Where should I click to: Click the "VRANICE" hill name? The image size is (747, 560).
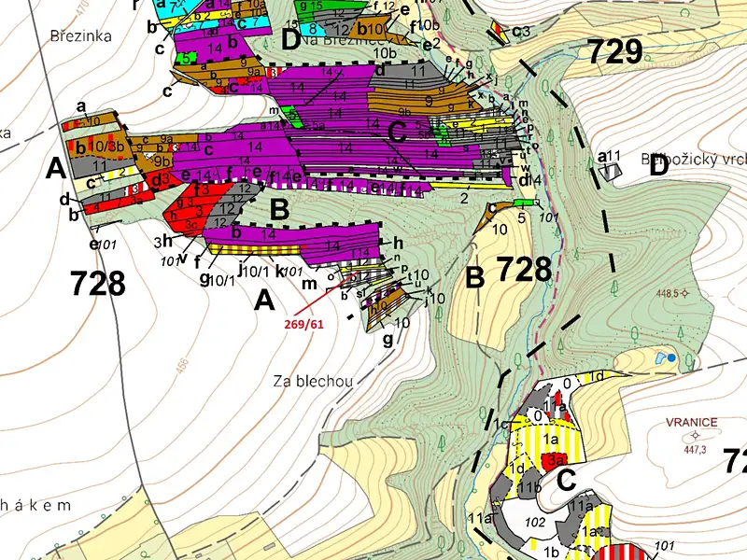[692, 423]
